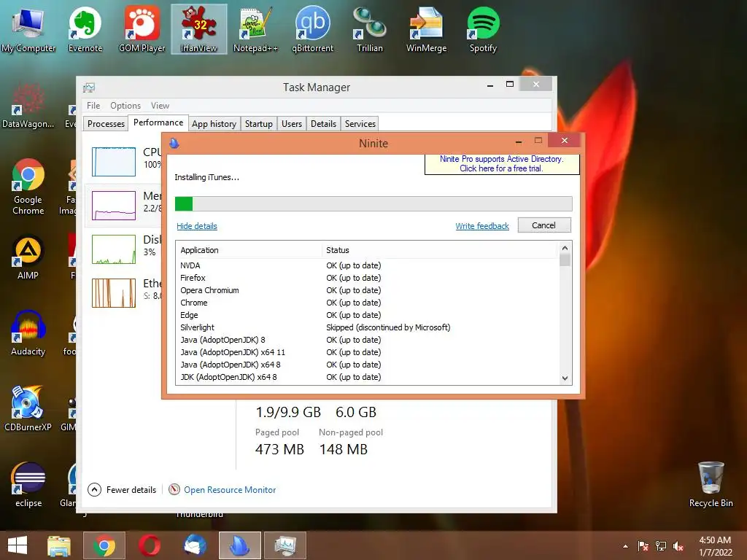Click Hide details in Ninite

[x=197, y=226]
